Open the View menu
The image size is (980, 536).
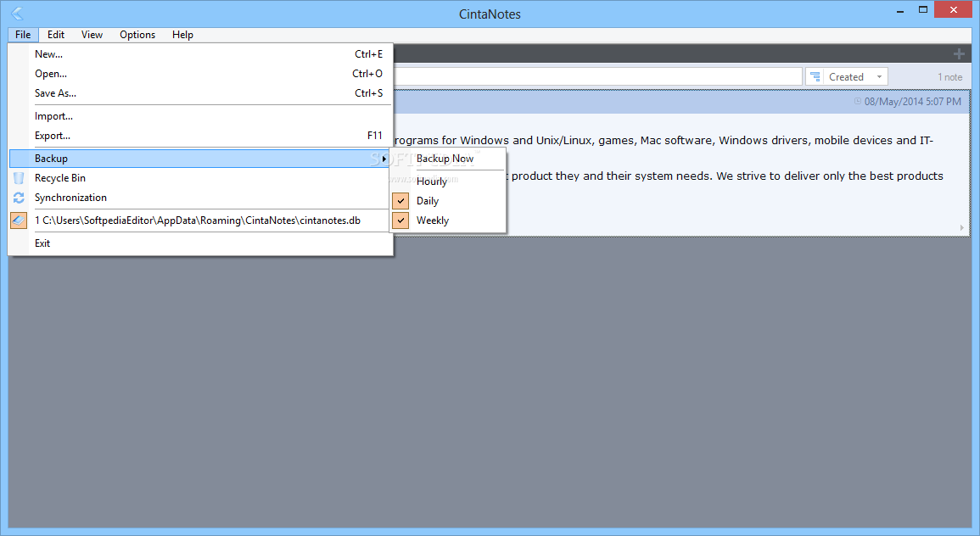point(92,35)
